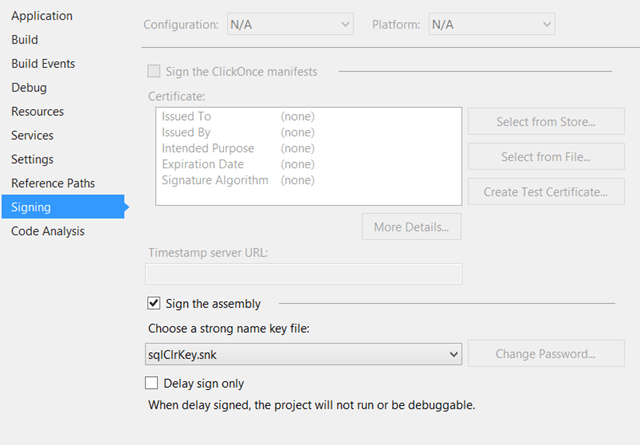This screenshot has width=640, height=445.
Task: Go to the Debug tab
Action: pos(29,88)
